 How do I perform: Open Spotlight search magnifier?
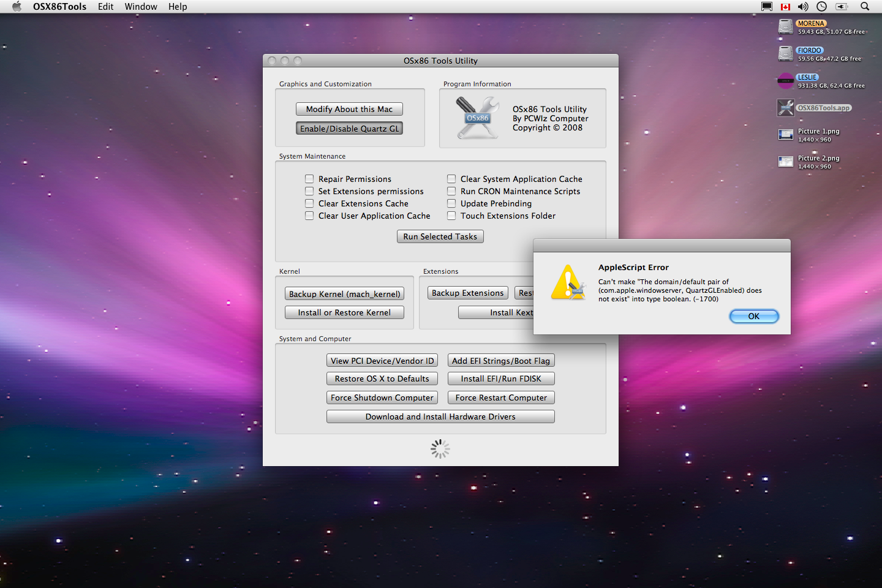[865, 7]
